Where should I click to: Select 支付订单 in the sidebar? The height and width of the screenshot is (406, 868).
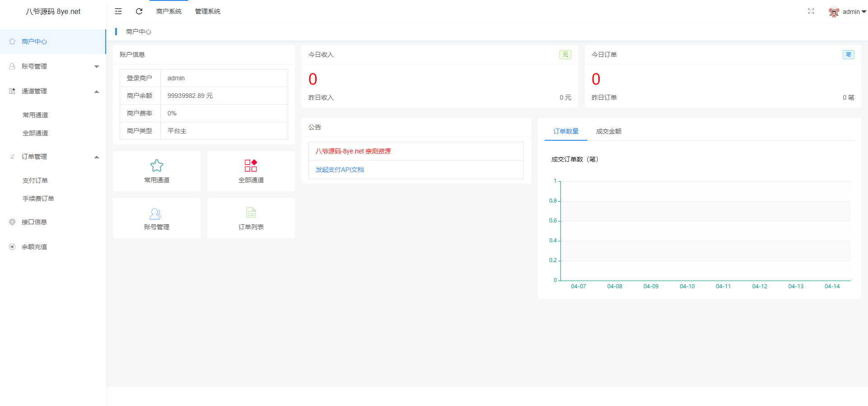pos(36,180)
